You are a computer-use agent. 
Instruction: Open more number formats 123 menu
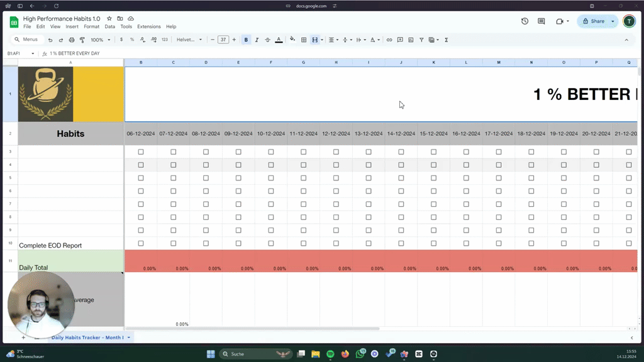(x=165, y=40)
